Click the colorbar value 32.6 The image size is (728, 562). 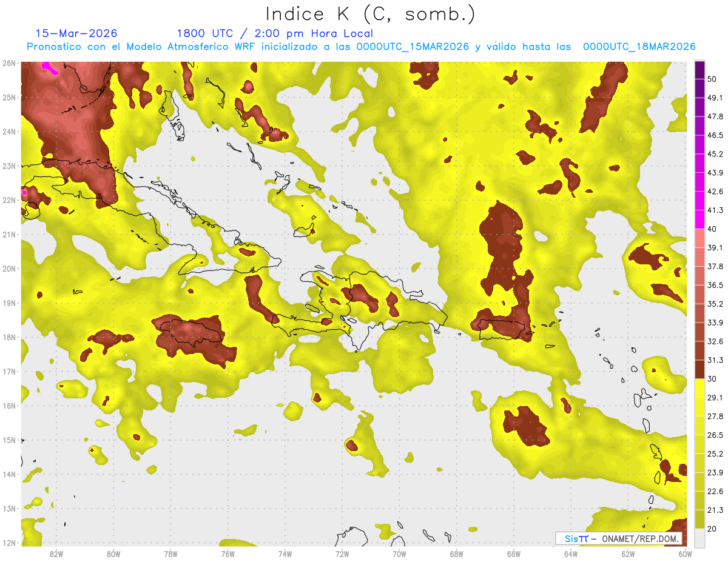715,341
